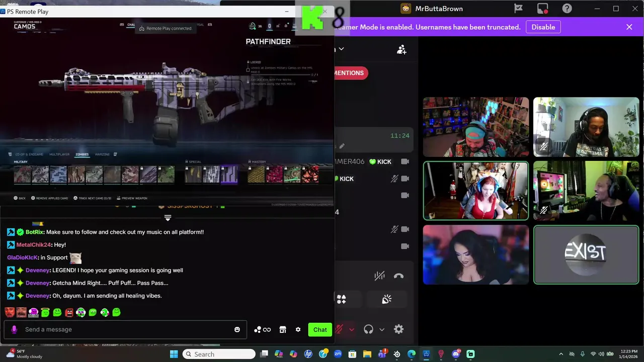Open Discord help question mark icon
Viewport: 644px width, 362px height.
click(567, 9)
